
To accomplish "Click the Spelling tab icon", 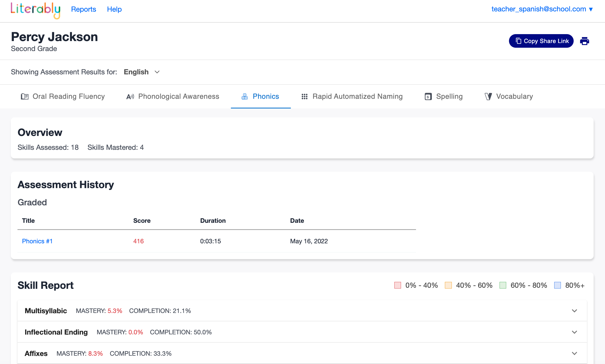I will 428,97.
